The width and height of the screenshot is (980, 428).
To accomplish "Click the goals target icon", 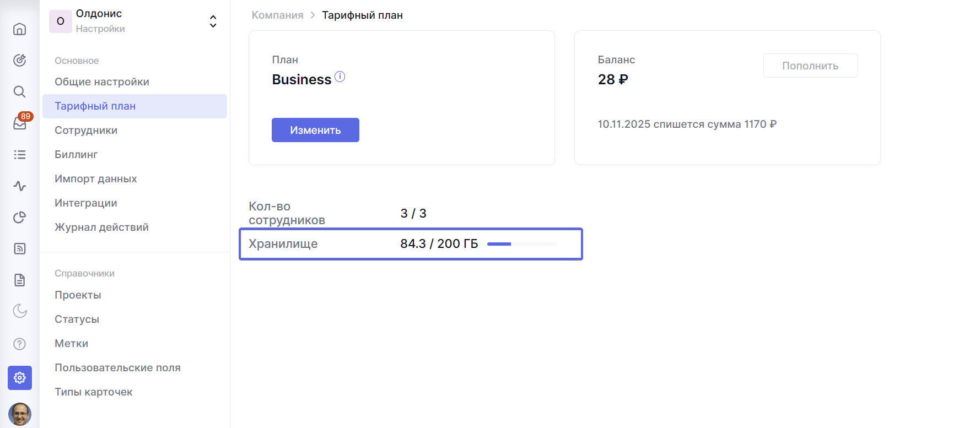I will pyautogui.click(x=20, y=60).
